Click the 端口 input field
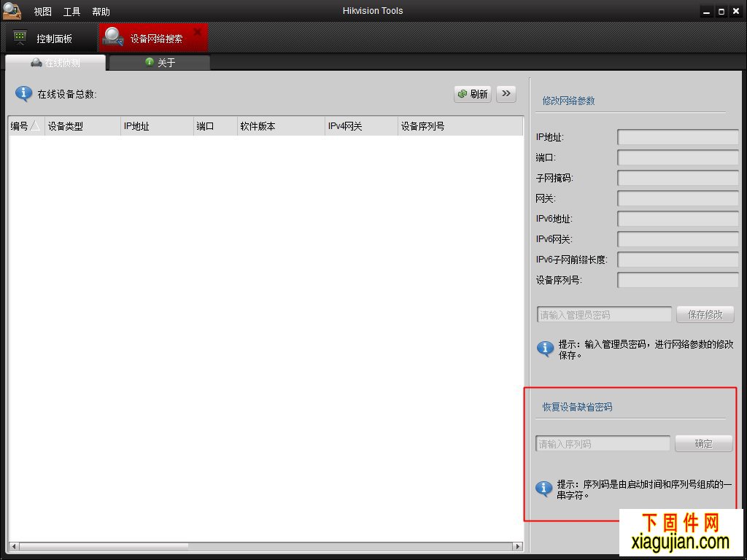The width and height of the screenshot is (747, 560). click(x=678, y=157)
